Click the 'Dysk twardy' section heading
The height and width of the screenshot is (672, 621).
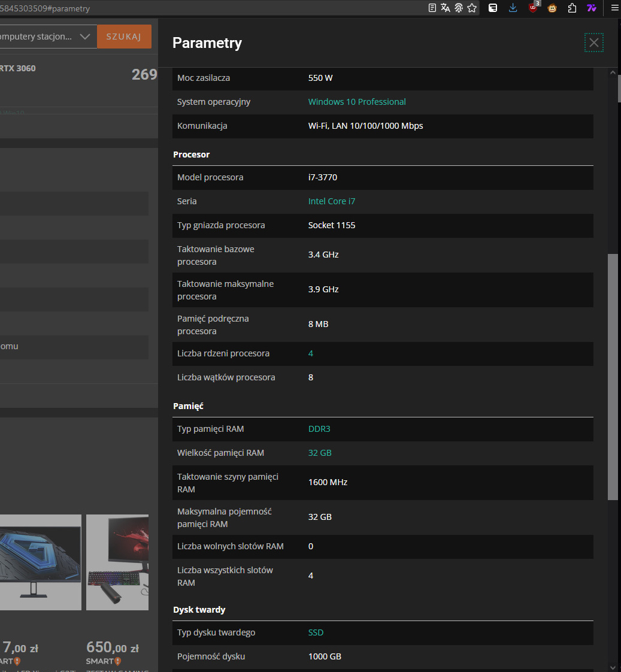click(x=199, y=610)
